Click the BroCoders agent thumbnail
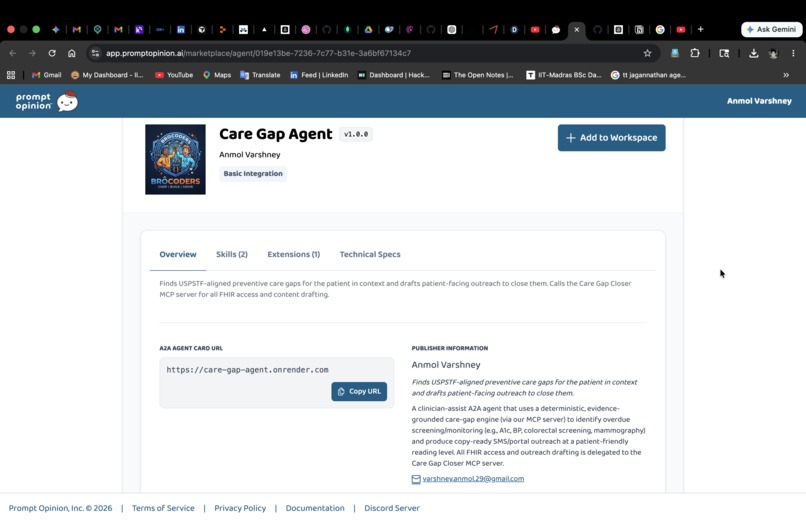The image size is (806, 524). 175,159
